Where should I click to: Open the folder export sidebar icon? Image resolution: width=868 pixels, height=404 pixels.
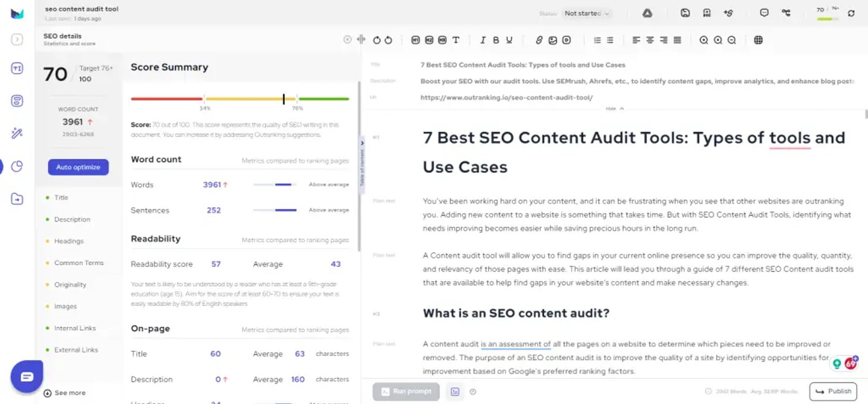click(17, 199)
